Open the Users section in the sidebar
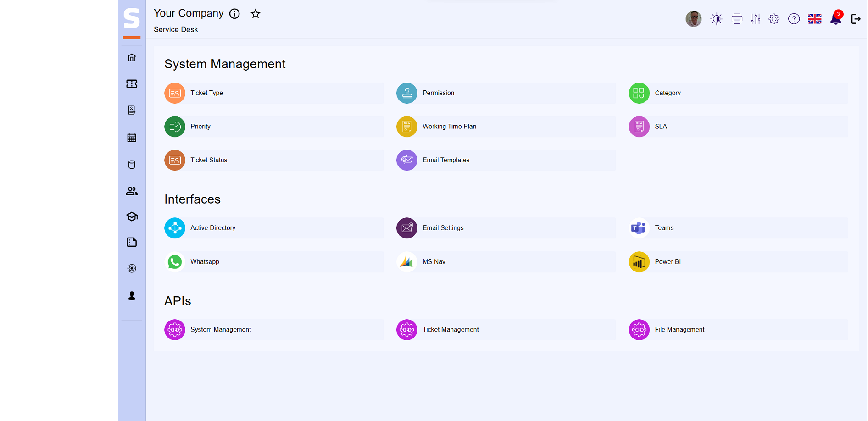Image resolution: width=868 pixels, height=421 pixels. [132, 191]
